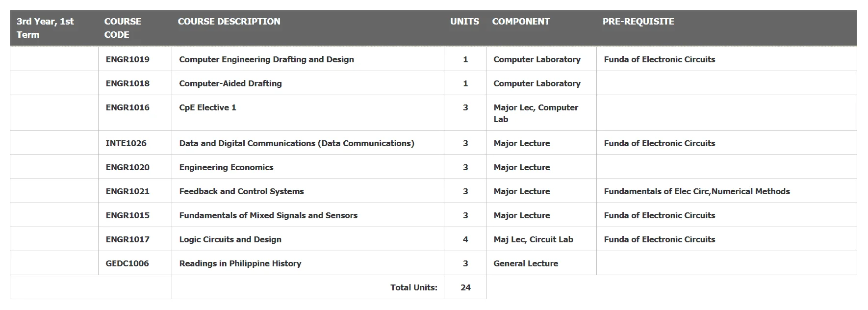Click Feedback and Control Systems description
868x310 pixels.
241,191
